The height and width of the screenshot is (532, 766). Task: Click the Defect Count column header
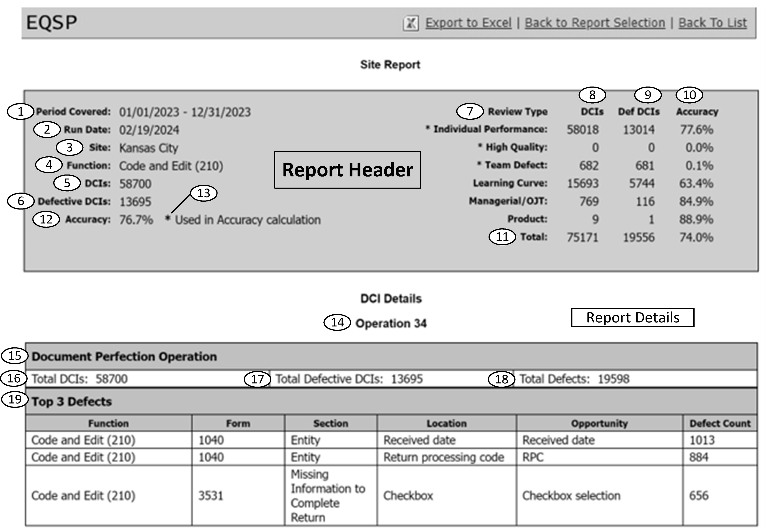coord(720,423)
